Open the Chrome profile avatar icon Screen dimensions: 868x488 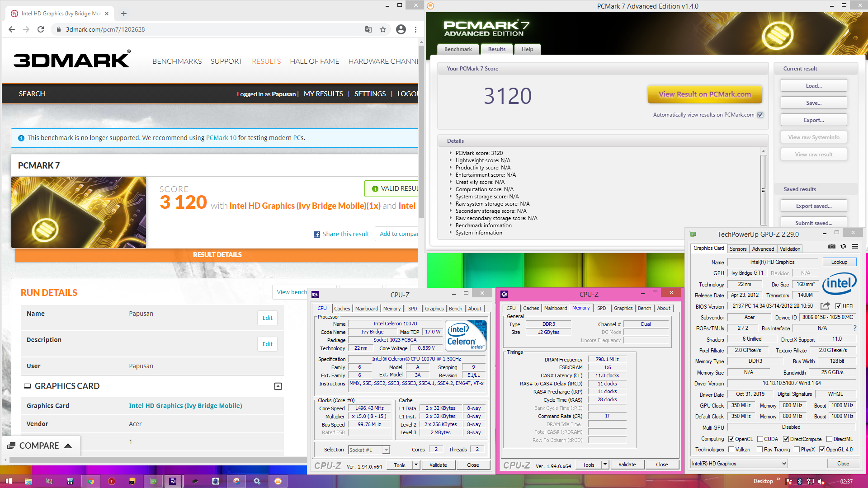[401, 29]
